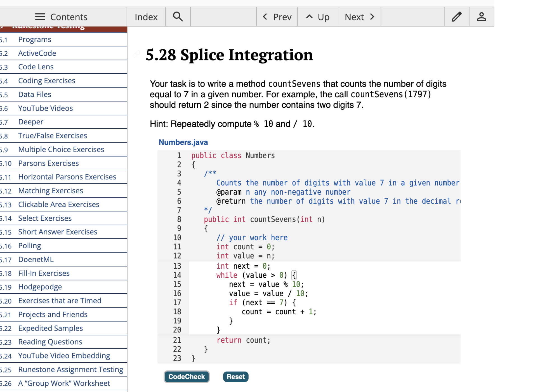Viewport: 559px width, 392px height.
Task: Click the 'return count;' line
Action: 243,340
